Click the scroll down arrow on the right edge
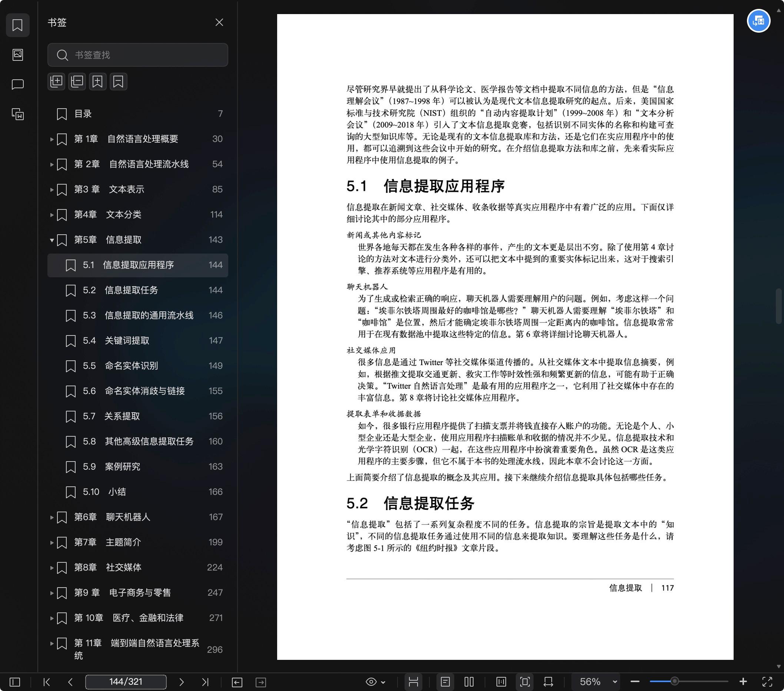Screen dimensions: 784x691 point(778,667)
